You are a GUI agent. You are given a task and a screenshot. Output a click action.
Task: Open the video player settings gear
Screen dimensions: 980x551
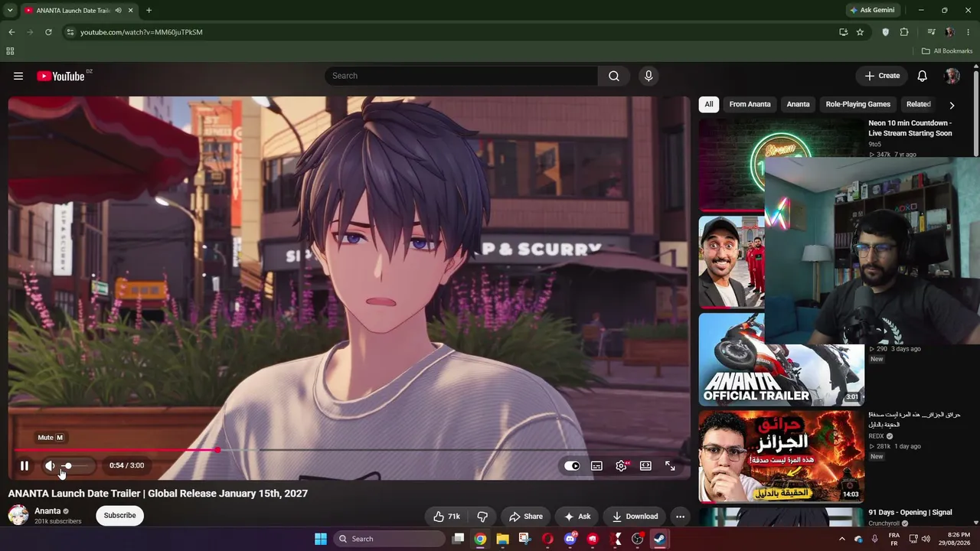coord(621,465)
